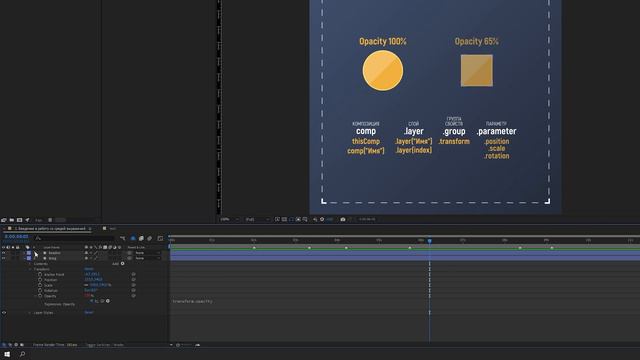Collapse the Круг layer properties arrow
Image resolution: width=640 pixels, height=360 pixels.
click(24, 258)
